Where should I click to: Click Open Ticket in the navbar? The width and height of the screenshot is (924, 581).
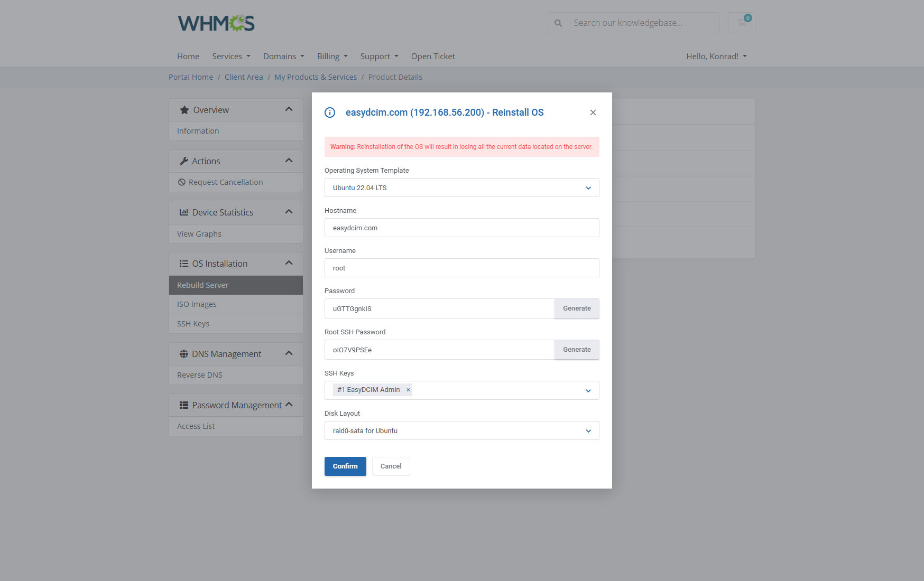pyautogui.click(x=433, y=57)
